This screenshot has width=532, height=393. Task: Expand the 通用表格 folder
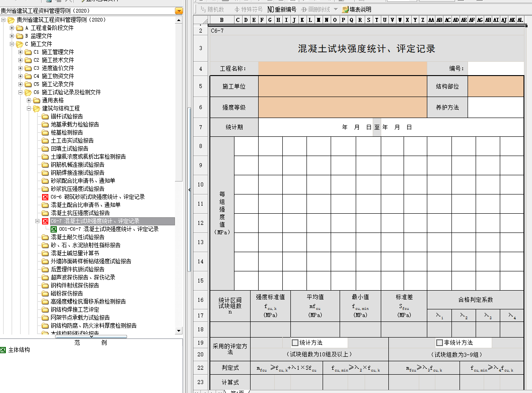click(x=29, y=100)
